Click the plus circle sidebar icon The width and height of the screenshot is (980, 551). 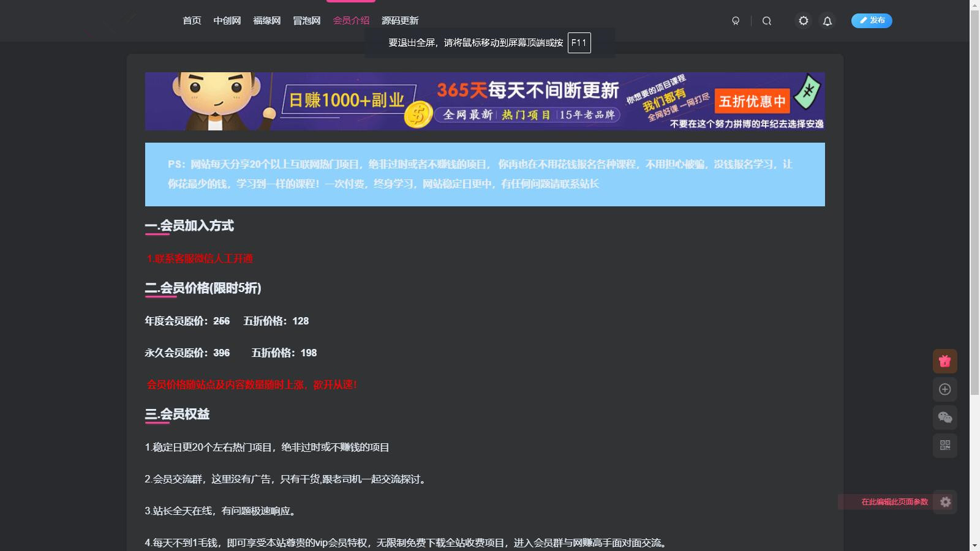point(945,389)
